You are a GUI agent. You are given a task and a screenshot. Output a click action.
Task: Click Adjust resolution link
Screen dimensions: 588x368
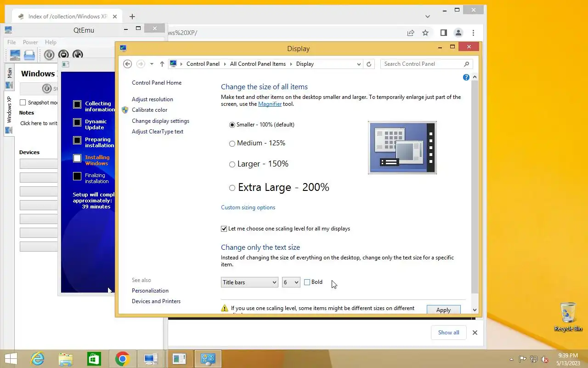(153, 99)
